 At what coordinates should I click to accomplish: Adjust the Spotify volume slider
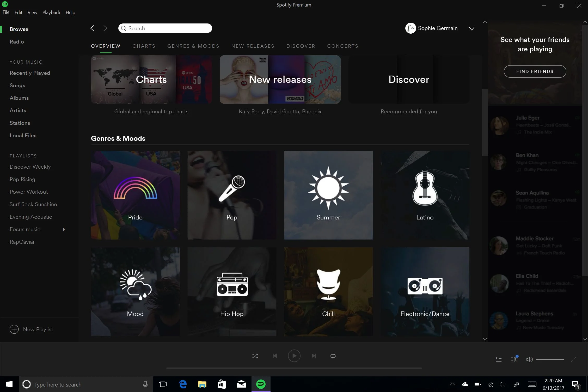(550, 360)
